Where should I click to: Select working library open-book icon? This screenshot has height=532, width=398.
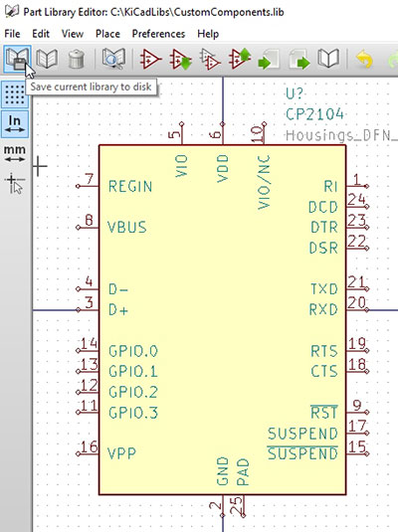(47, 59)
